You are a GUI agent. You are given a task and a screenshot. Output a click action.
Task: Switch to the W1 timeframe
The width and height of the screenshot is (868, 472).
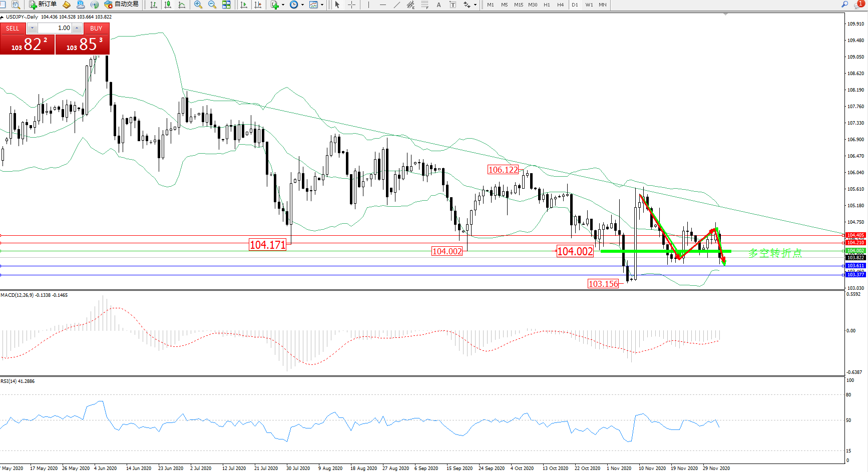(589, 5)
